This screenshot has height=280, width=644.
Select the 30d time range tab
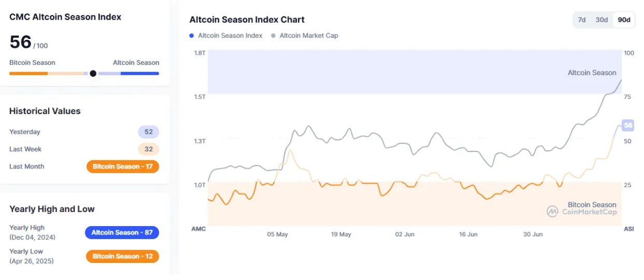(x=601, y=20)
